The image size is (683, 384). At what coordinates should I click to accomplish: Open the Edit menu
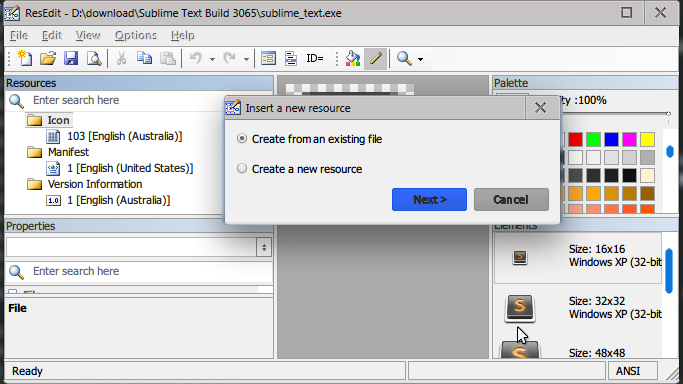51,35
